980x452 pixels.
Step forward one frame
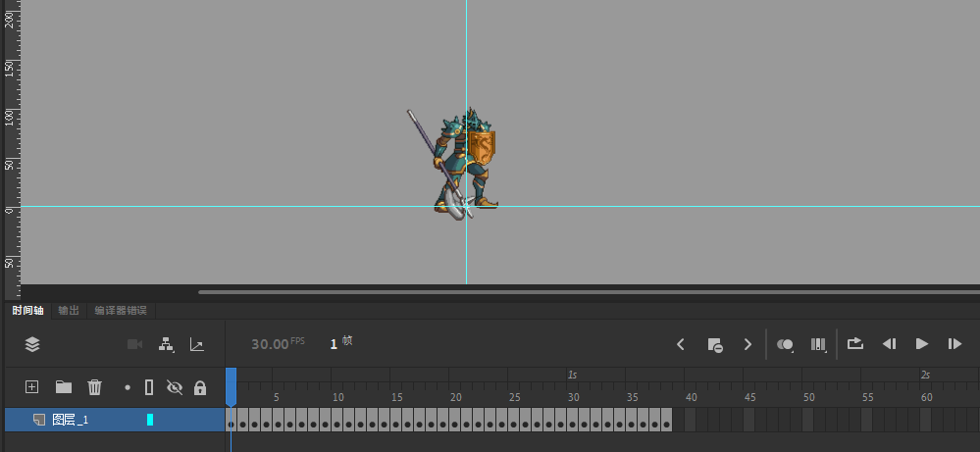954,344
